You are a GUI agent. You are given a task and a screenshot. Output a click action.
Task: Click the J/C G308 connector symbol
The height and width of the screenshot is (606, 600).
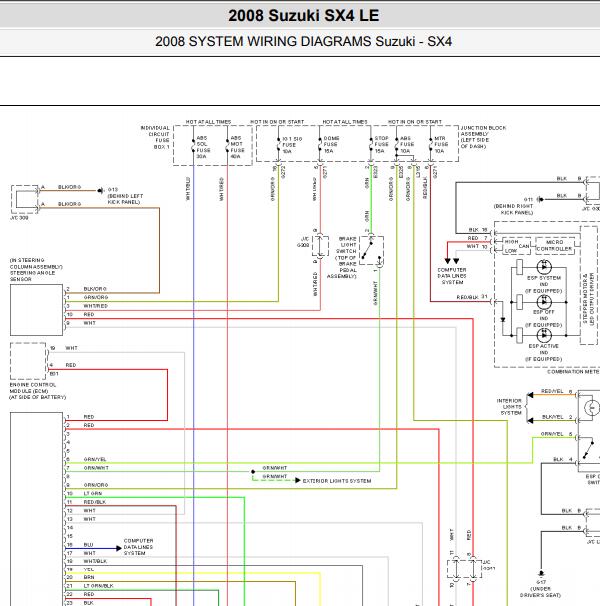[320, 246]
